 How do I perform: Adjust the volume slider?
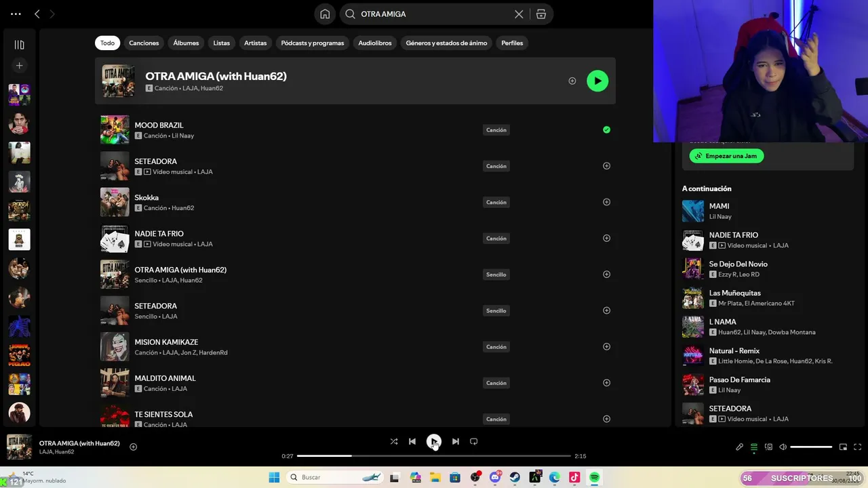(811, 447)
